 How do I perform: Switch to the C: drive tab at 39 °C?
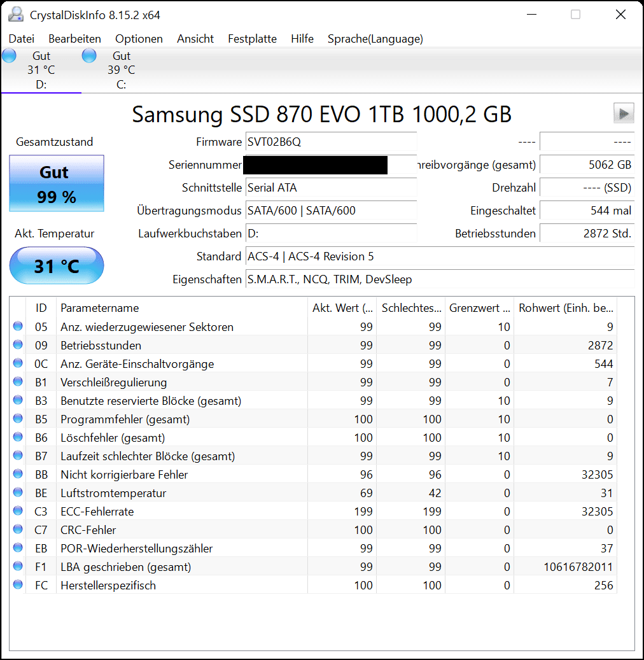pyautogui.click(x=121, y=70)
